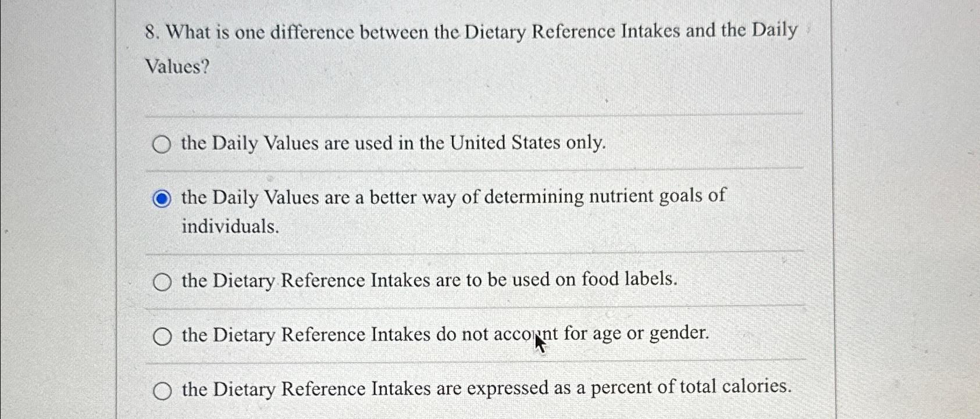Choose the answer about Daily Values determining nutrient goals

(x=163, y=199)
